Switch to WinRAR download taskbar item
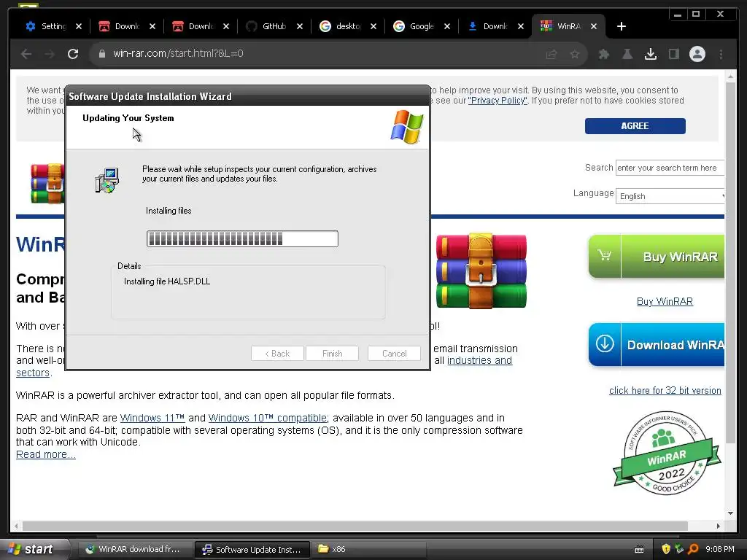Image resolution: width=747 pixels, height=560 pixels. point(134,549)
